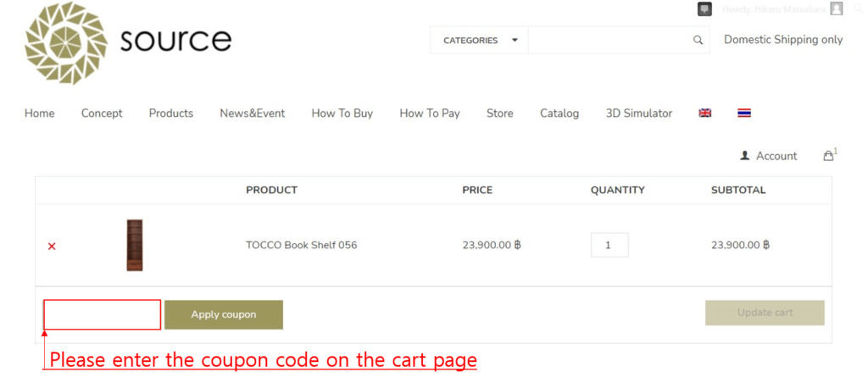Open the TOCCO Book Shelf 056 product link
Image resolution: width=868 pixels, height=383 pixels.
click(301, 246)
